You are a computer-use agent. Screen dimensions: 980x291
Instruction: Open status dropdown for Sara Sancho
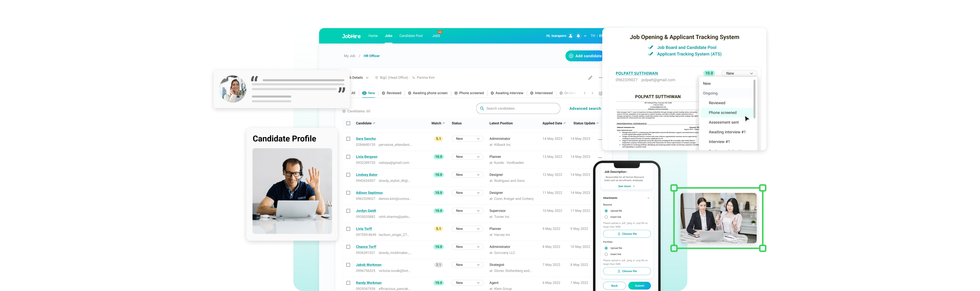click(x=467, y=139)
